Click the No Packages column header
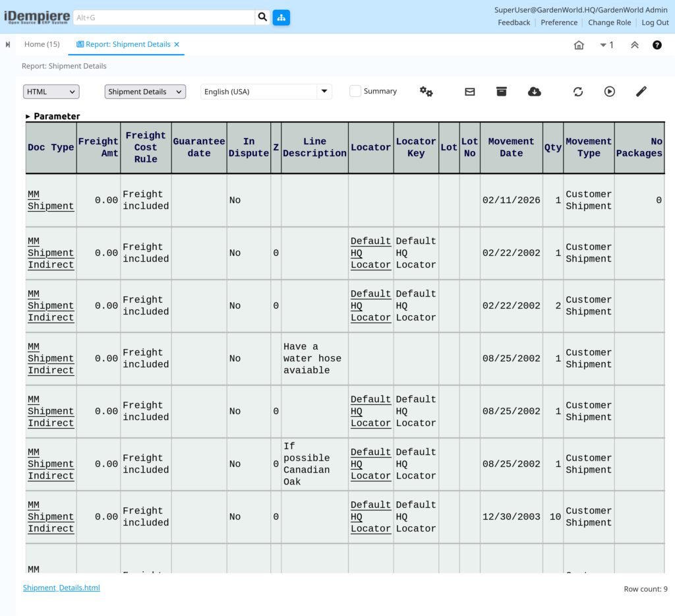Viewport: 675px width, 616px height. pyautogui.click(x=639, y=147)
